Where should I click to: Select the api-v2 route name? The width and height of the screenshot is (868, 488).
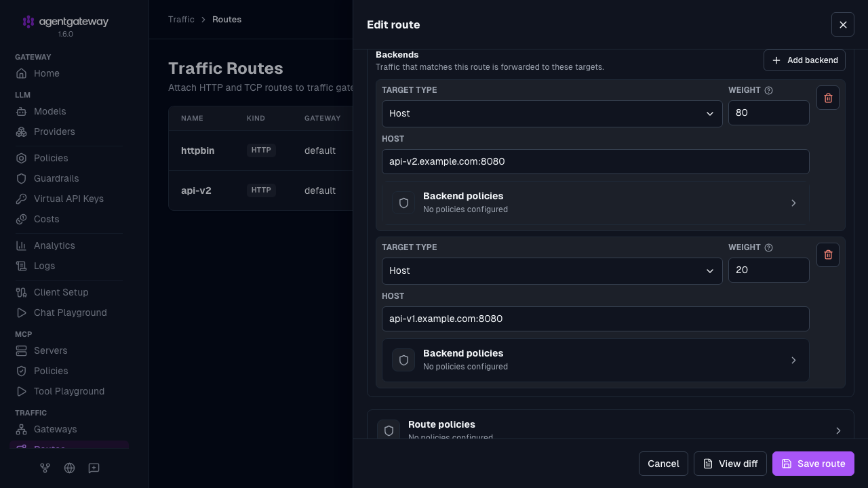(x=196, y=190)
